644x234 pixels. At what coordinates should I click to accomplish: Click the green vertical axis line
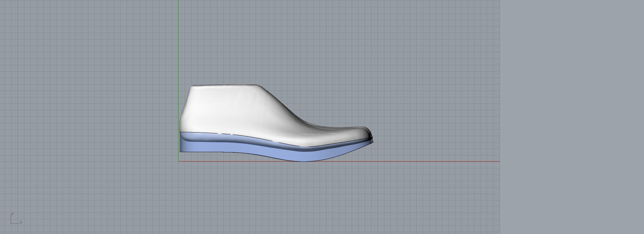179,44
